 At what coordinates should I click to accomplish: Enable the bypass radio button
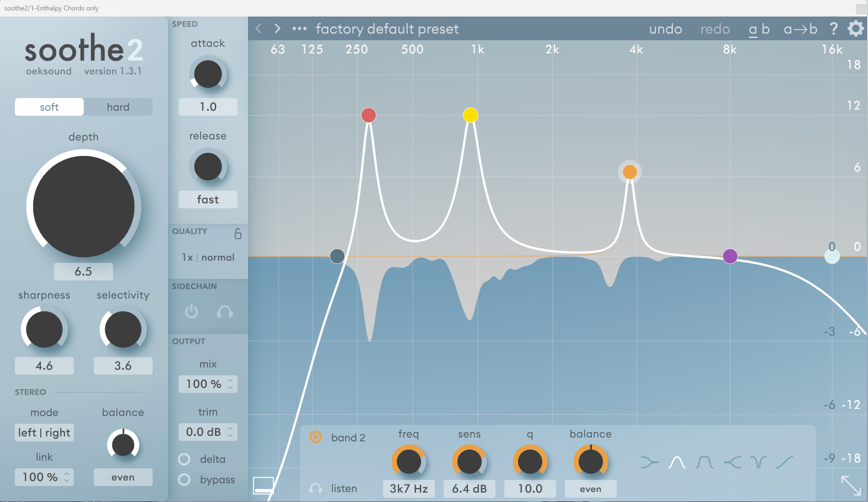click(x=185, y=479)
